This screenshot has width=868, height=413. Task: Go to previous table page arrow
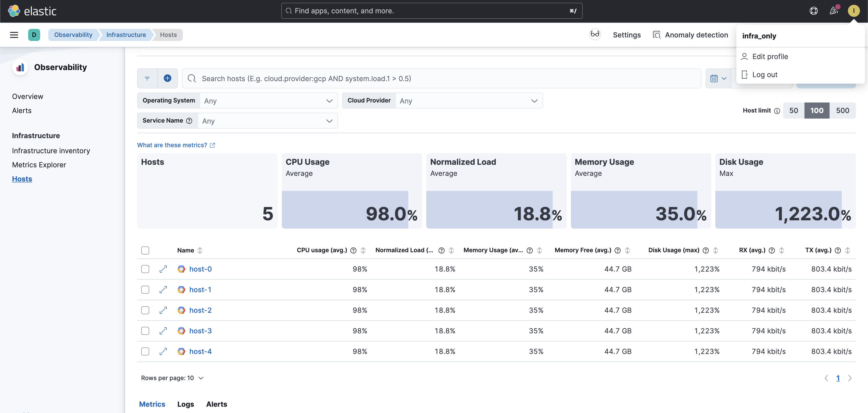click(826, 378)
